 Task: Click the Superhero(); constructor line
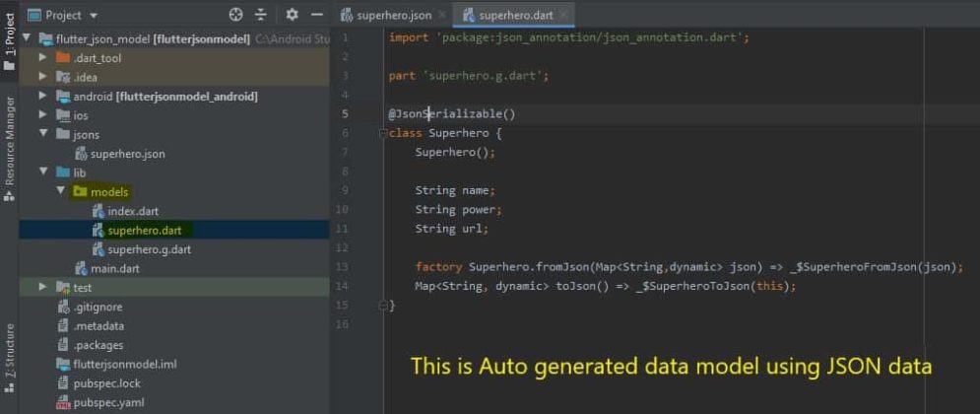pos(455,152)
